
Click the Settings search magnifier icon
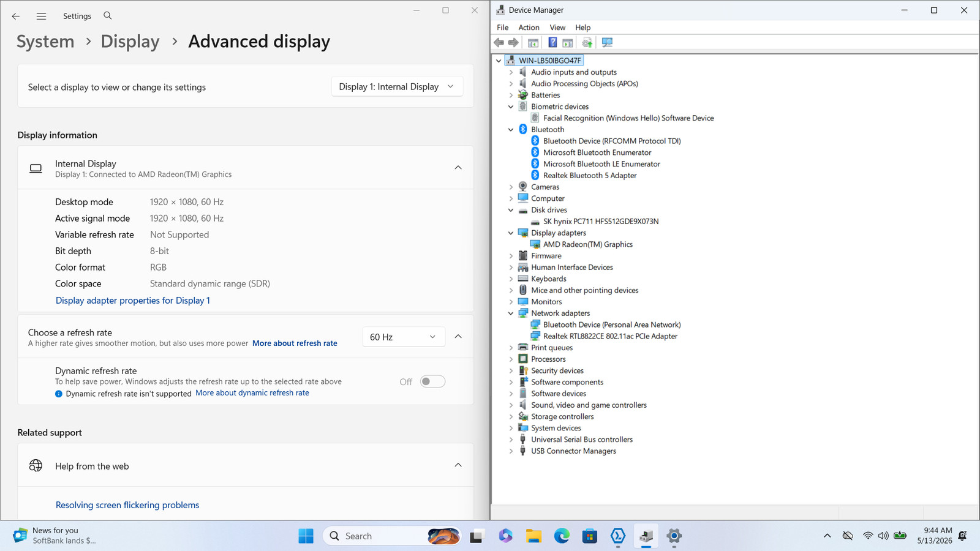pos(108,16)
